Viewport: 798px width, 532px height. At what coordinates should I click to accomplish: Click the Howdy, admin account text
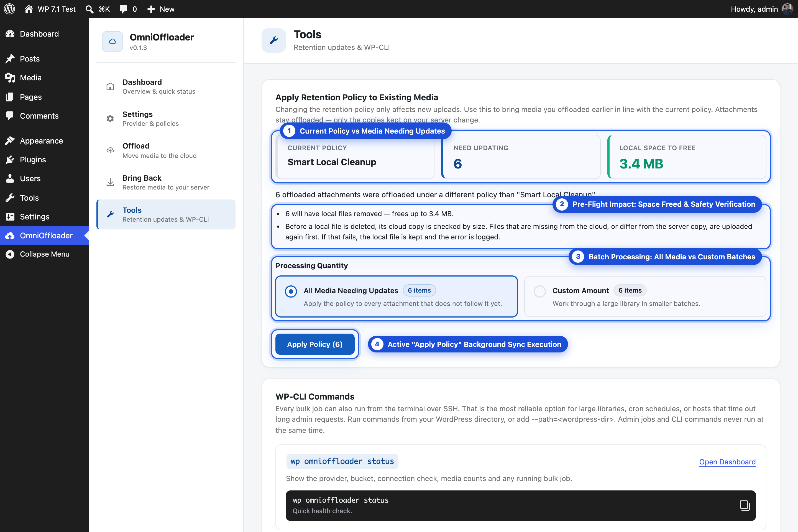pyautogui.click(x=754, y=9)
